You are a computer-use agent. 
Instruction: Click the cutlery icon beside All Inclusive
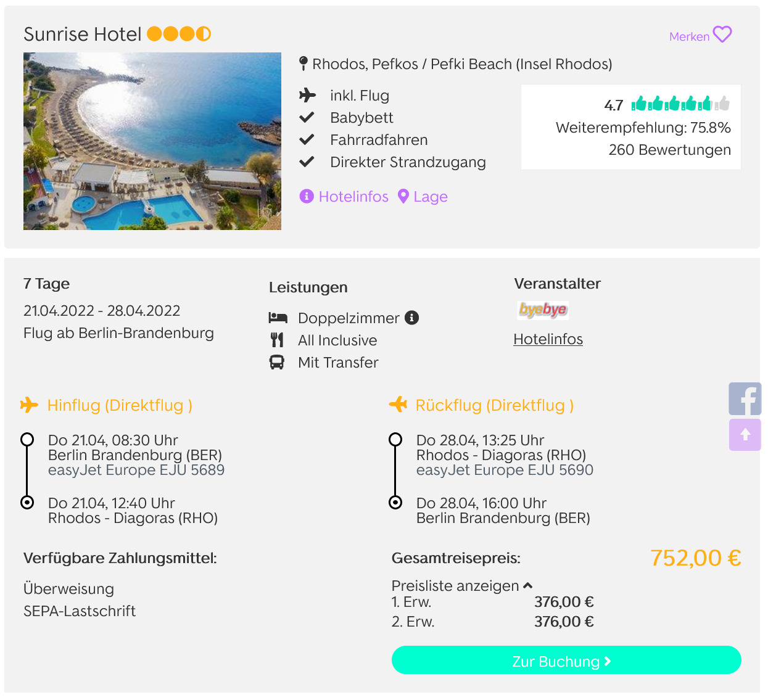(x=278, y=340)
